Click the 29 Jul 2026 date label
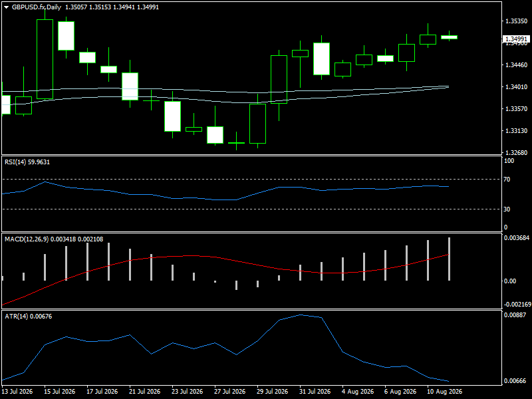Viewport: 532px width, 399px height. 273,392
